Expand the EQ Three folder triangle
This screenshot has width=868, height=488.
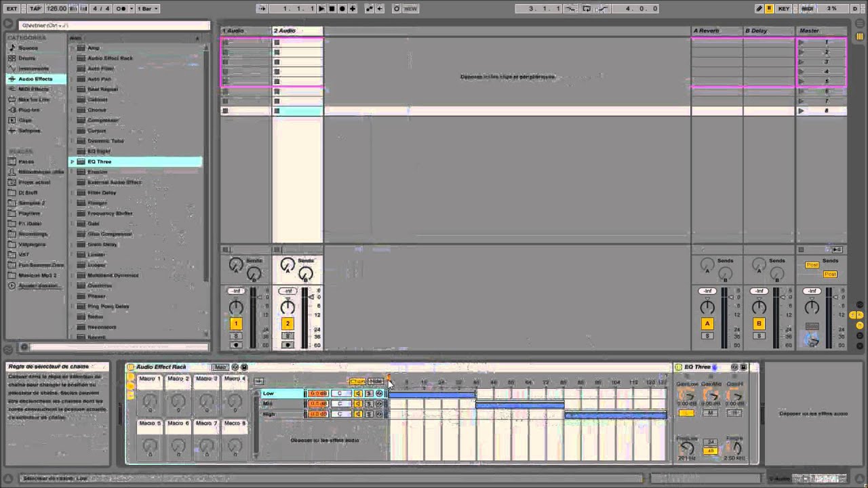tap(73, 162)
